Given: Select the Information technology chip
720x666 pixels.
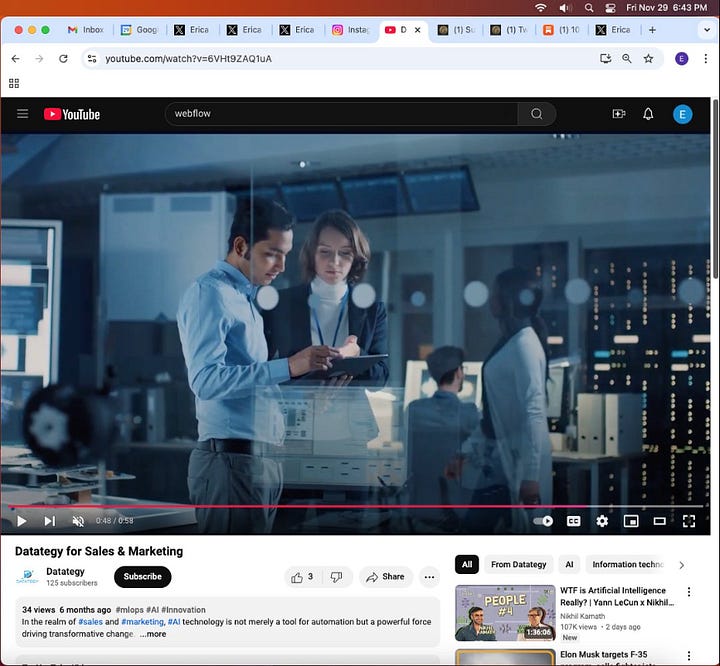Looking at the screenshot, I should (627, 564).
